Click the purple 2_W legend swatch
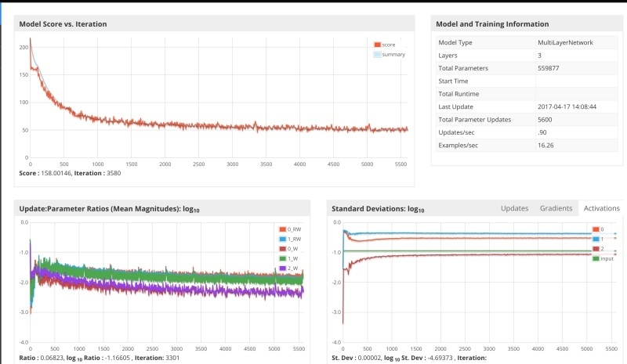The width and height of the screenshot is (627, 364). 283,267
